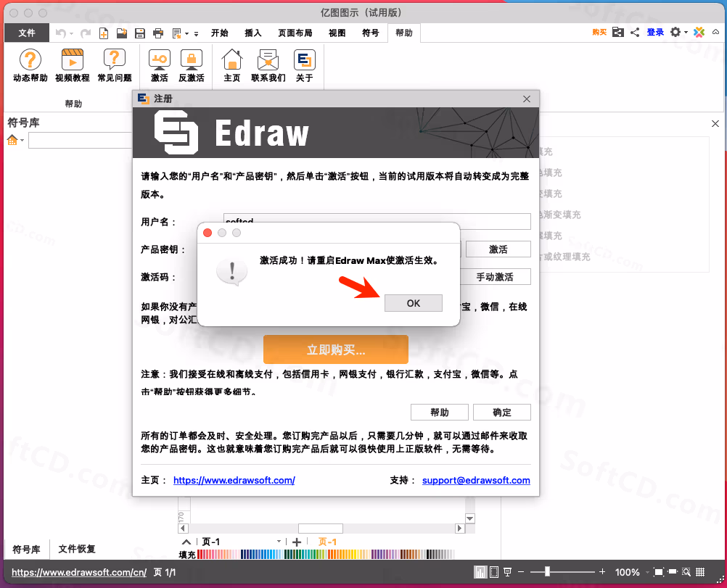Switch to the 开始 ribbon tab
Image resolution: width=727 pixels, height=588 pixels.
click(x=220, y=33)
